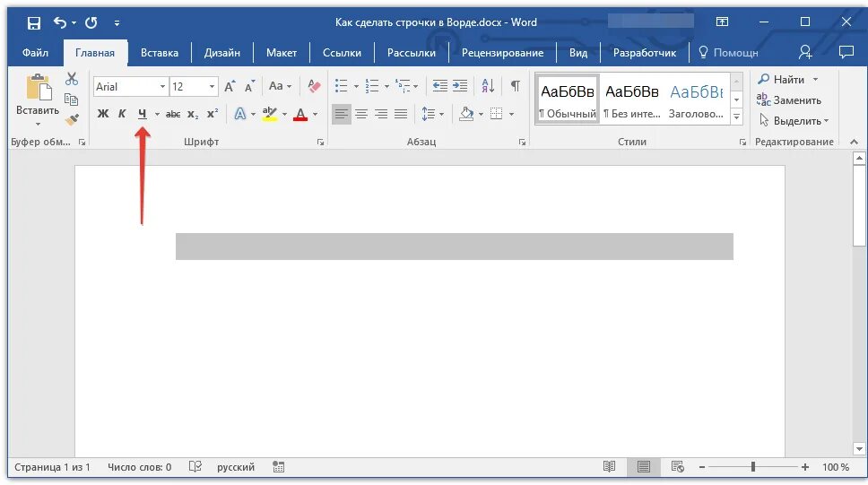Image resolution: width=868 pixels, height=485 pixels.
Task: Click the Найти button
Action: [x=787, y=79]
